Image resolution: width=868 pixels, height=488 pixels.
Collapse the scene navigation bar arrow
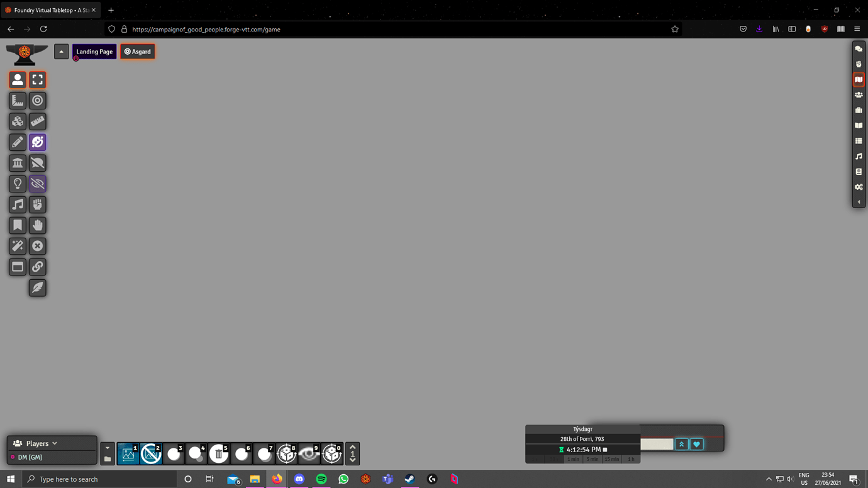pos(61,51)
